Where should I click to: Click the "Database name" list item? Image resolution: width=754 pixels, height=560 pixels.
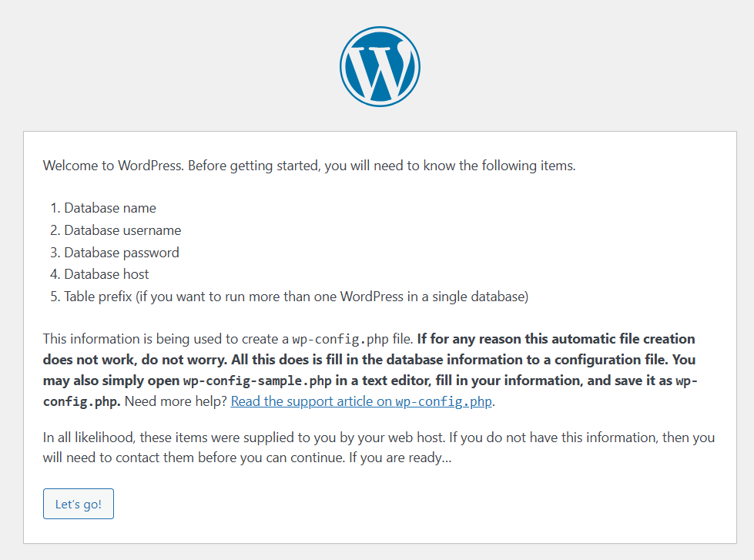[109, 208]
